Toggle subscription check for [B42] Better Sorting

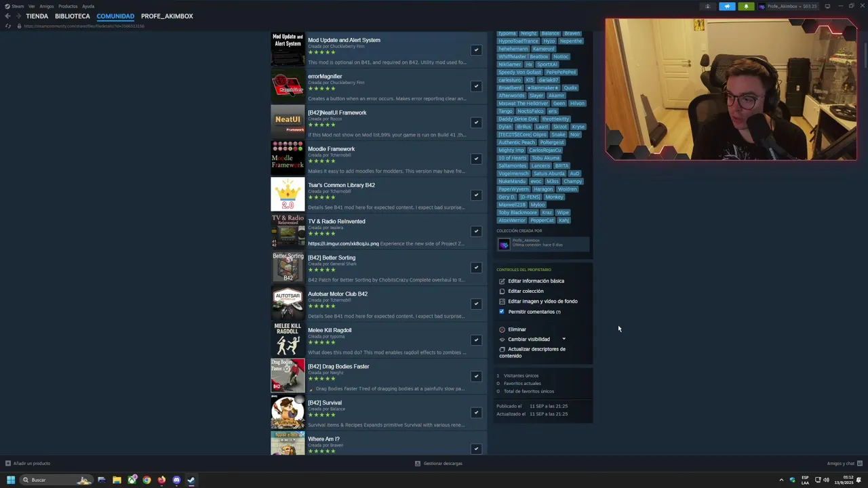point(476,267)
